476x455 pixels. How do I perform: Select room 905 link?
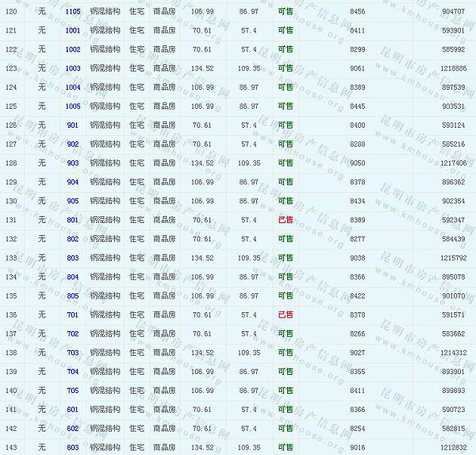point(73,201)
